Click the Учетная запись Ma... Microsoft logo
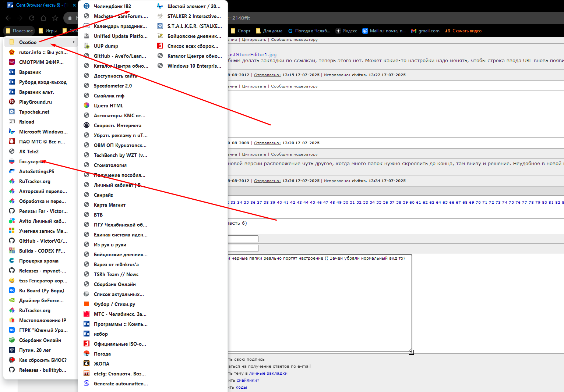This screenshot has height=392, width=564. [12, 231]
